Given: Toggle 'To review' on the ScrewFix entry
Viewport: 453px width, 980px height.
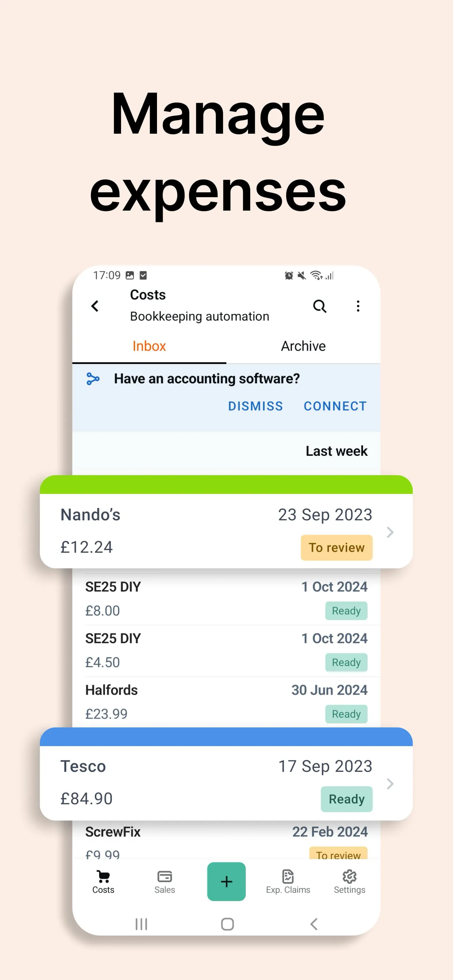Looking at the screenshot, I should coord(338,855).
